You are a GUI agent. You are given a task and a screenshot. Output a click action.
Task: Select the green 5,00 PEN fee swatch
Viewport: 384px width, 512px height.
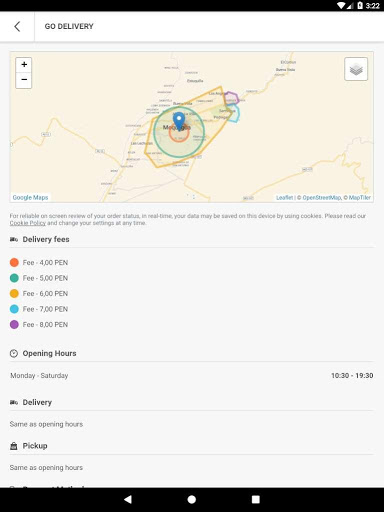[x=14, y=278]
